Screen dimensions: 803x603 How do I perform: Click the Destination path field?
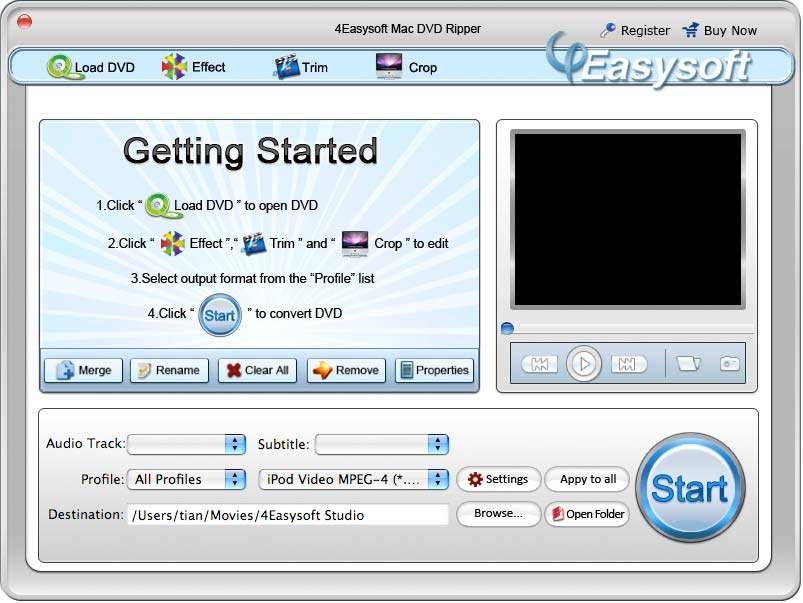288,515
